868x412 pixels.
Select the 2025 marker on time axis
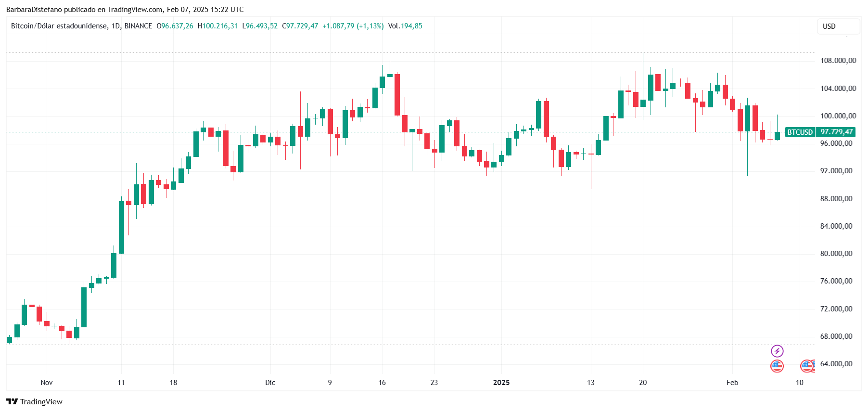[x=501, y=383]
